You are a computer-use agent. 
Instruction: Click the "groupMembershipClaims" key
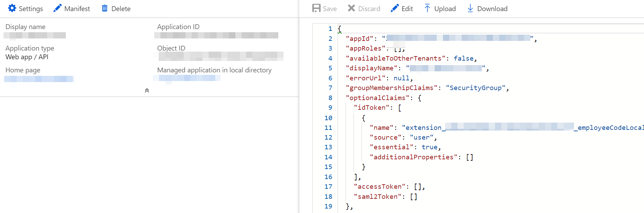[x=392, y=88]
